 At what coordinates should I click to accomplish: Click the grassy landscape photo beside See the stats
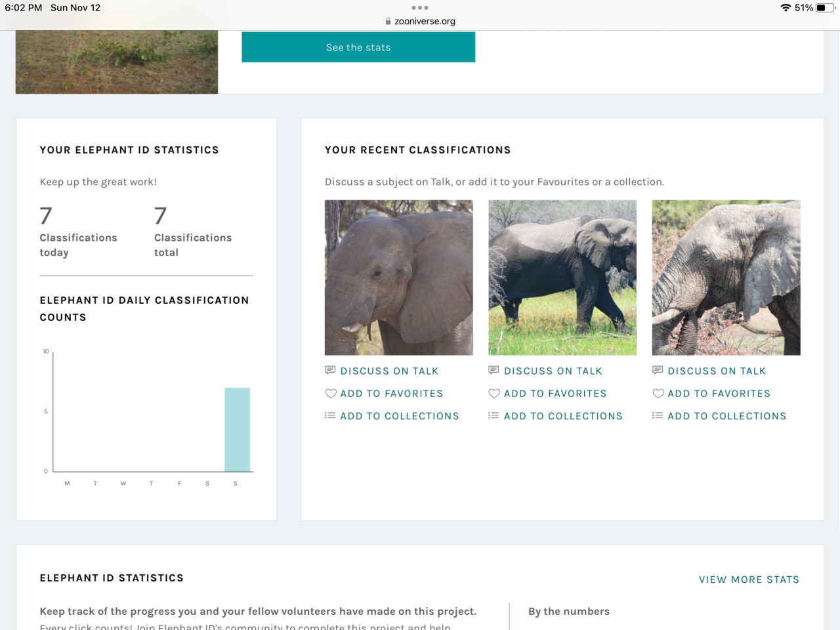click(117, 62)
